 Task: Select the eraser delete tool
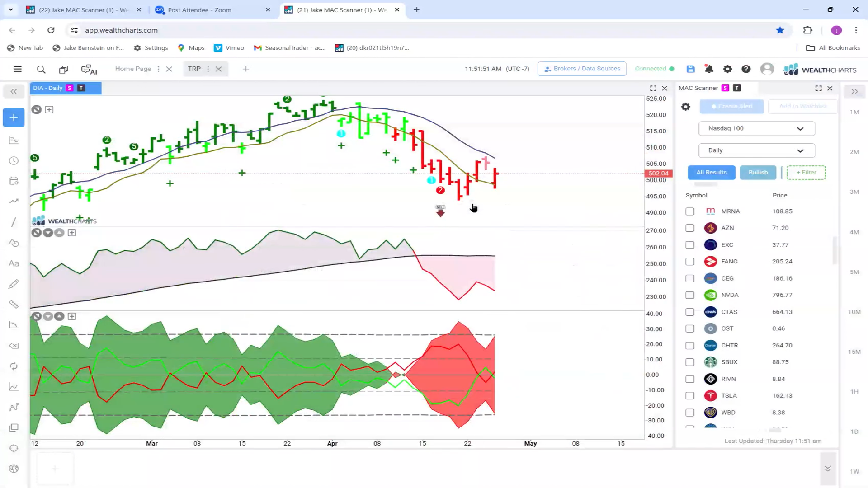(x=14, y=346)
